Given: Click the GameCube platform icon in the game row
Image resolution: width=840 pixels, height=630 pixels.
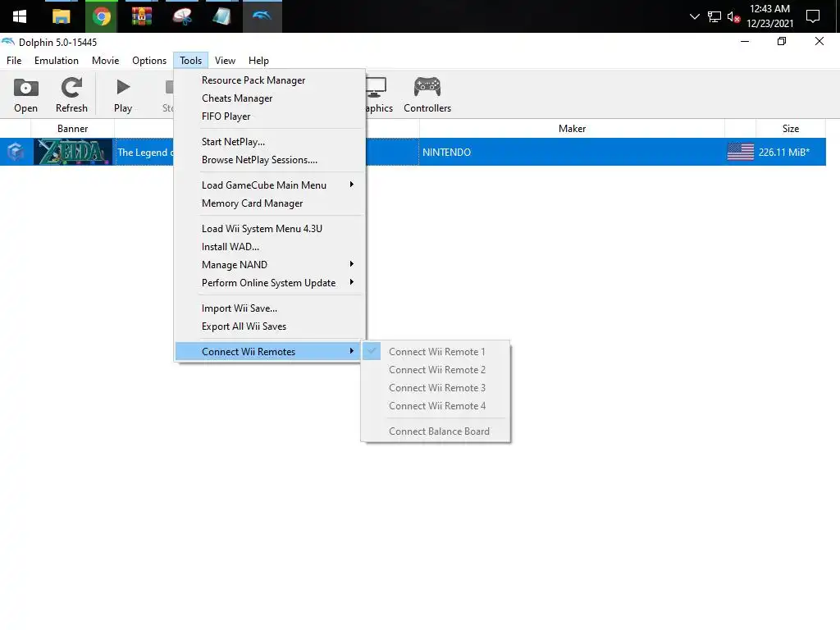Looking at the screenshot, I should tap(16, 152).
